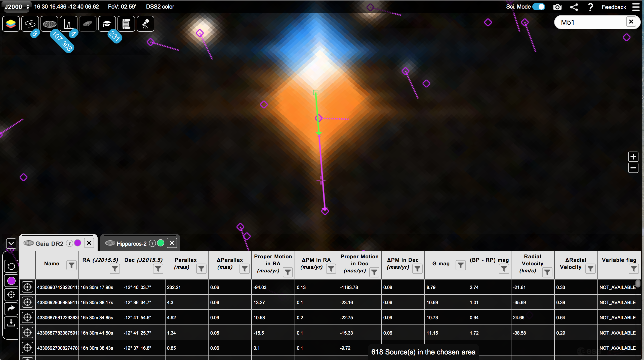Screen dimensions: 644x360
Task: Open the telescope planning tool icon
Action: pos(145,24)
